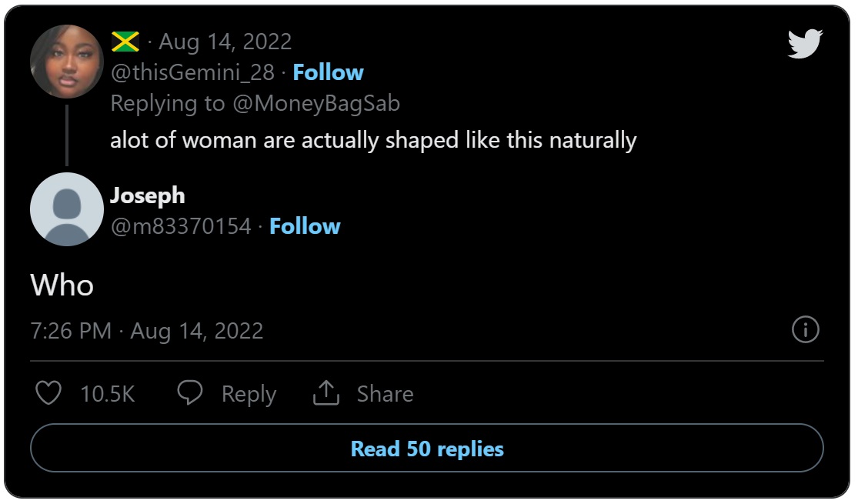Open thisGemini_28's profile photo
The height and width of the screenshot is (504, 858).
[x=67, y=62]
